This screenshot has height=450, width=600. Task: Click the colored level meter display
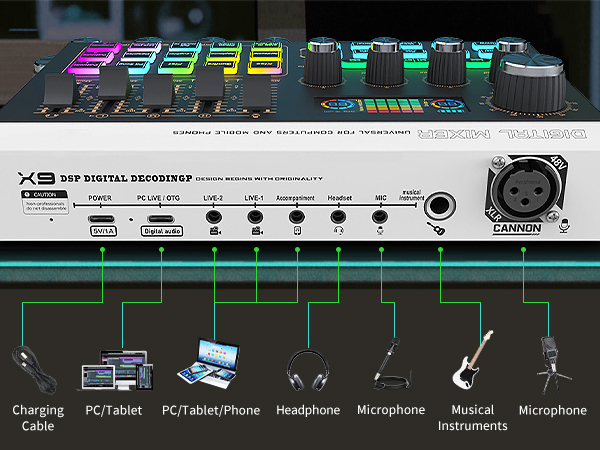point(393,105)
